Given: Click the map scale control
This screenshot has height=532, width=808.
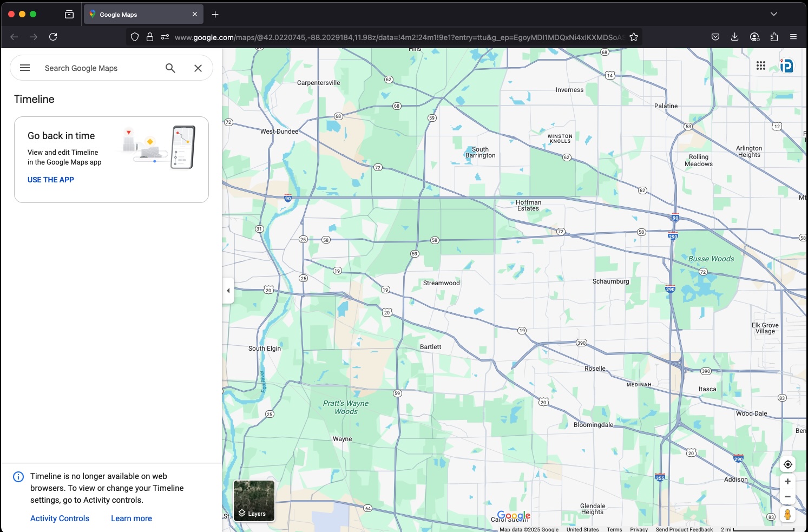Looking at the screenshot, I should [758, 529].
